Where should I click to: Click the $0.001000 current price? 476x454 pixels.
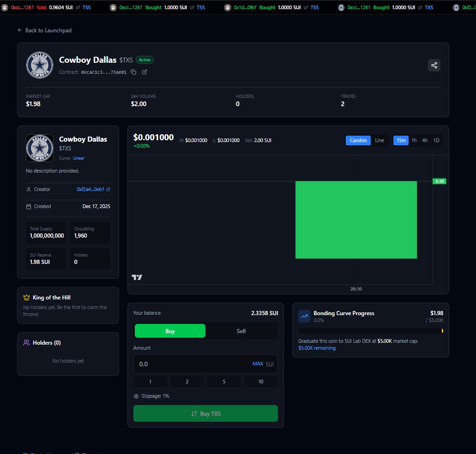154,137
